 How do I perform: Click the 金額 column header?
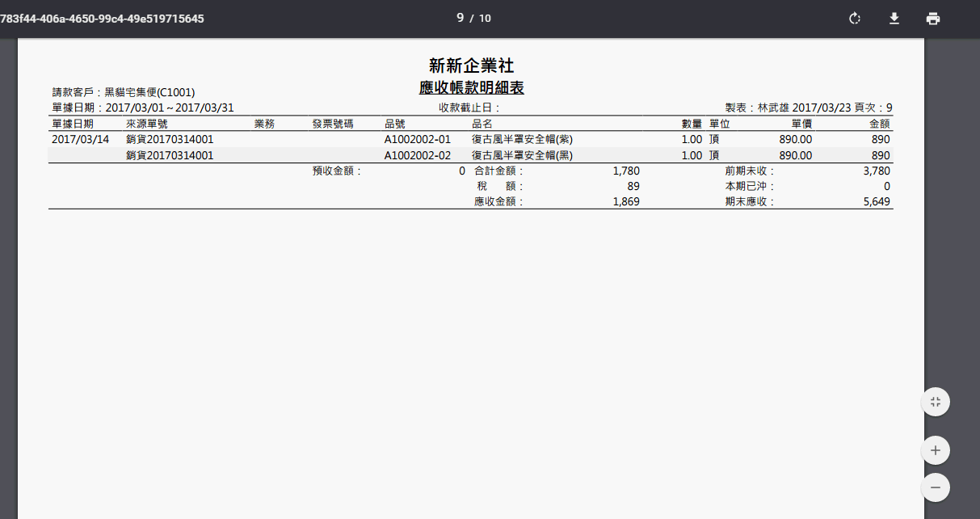(880, 124)
